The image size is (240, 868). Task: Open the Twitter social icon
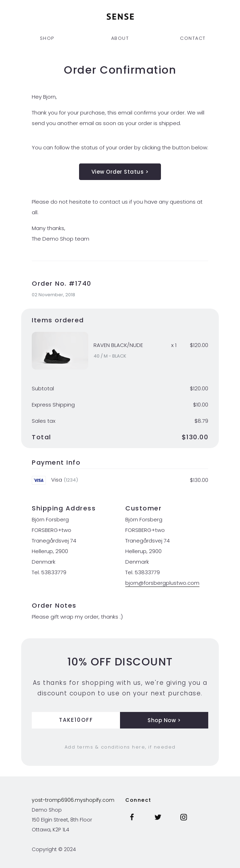[x=158, y=817]
